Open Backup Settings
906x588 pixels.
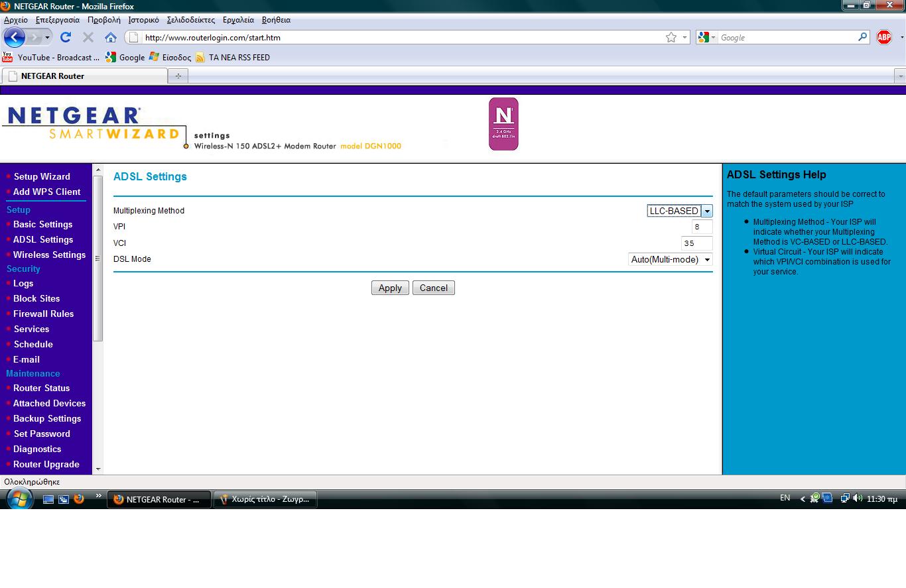click(x=47, y=418)
